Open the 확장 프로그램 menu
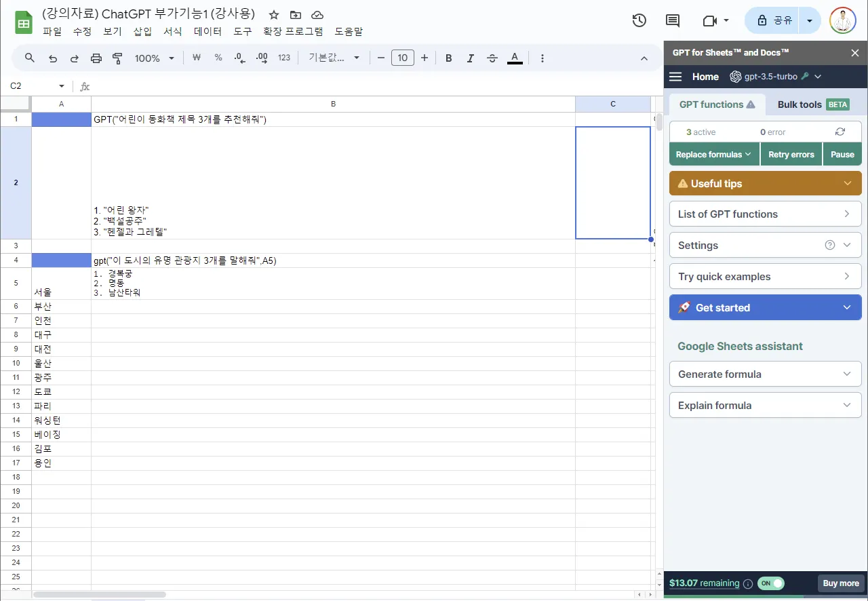 293,31
